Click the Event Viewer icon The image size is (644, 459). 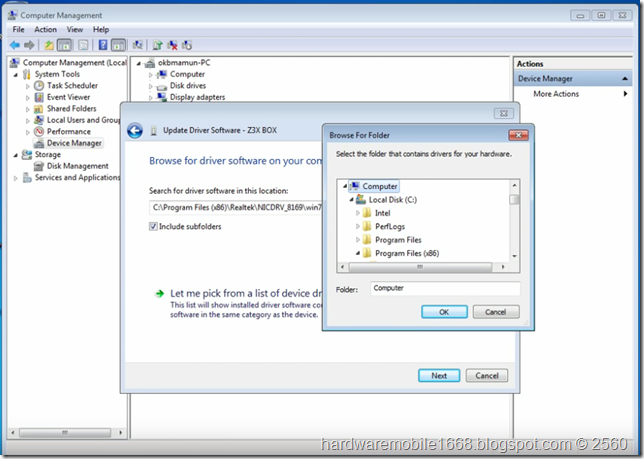click(x=39, y=97)
